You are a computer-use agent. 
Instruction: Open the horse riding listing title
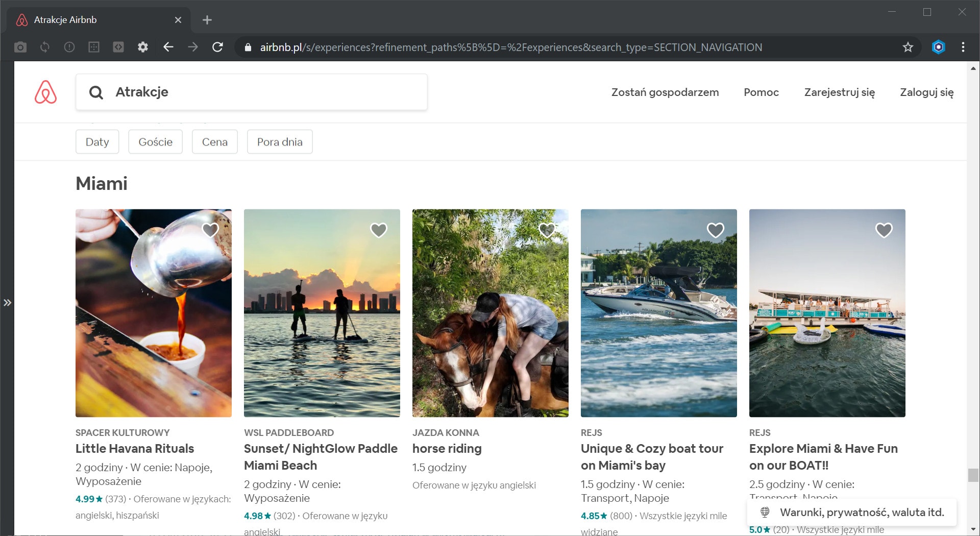[x=447, y=449]
